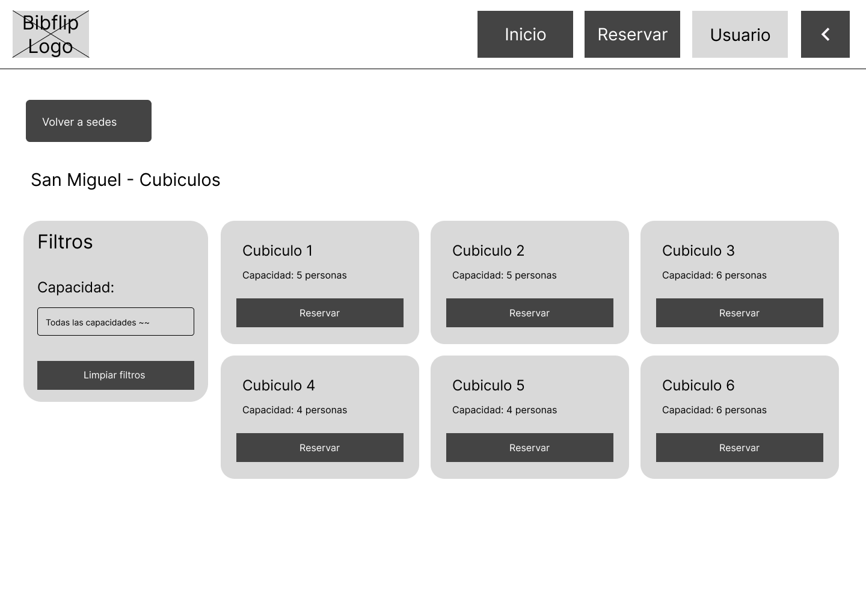This screenshot has width=866, height=616.
Task: Click the Volver a sedes button
Action: 88,121
